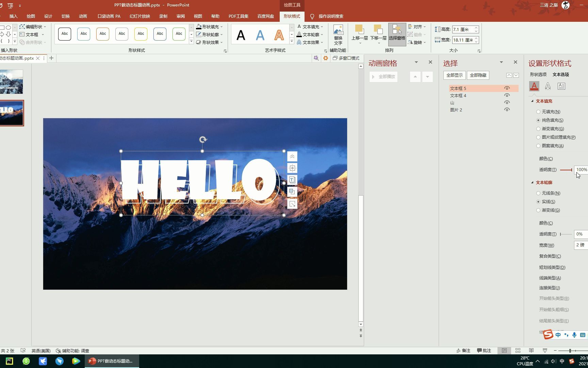Viewport: 588px width, 368px height.
Task: Click the Bring Forward (上移一层) icon
Action: point(359,34)
